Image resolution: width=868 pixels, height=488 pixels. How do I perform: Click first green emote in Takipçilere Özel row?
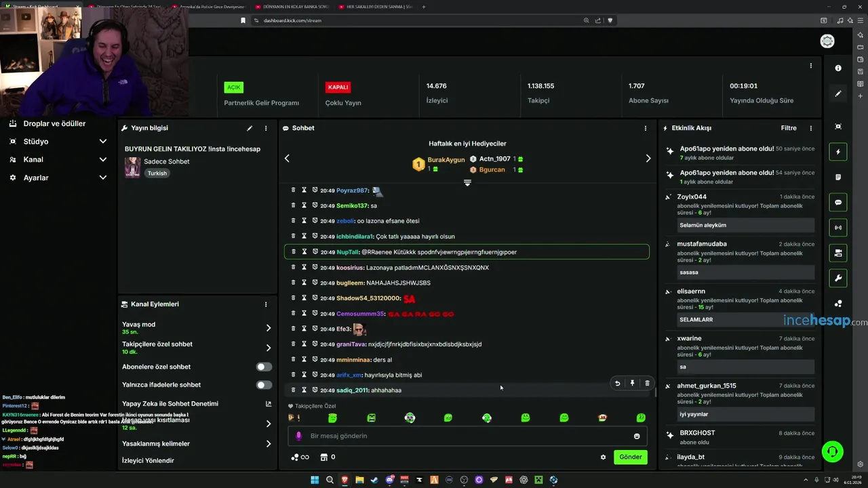332,418
